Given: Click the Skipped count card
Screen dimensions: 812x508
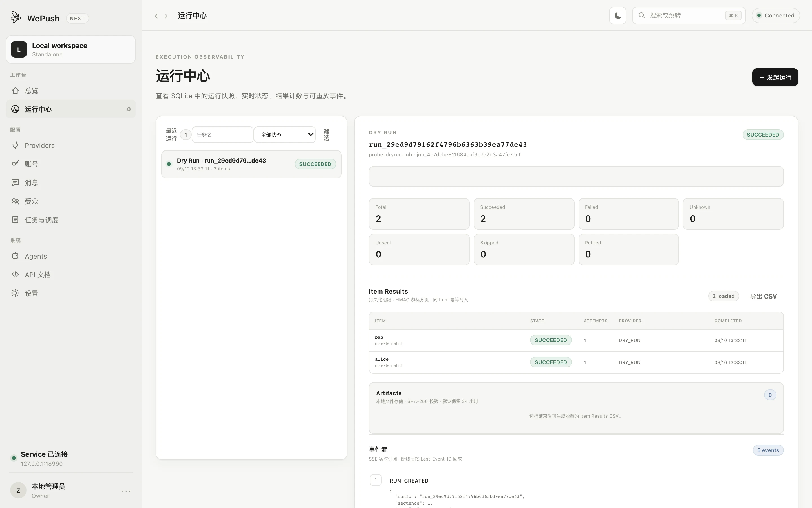Looking at the screenshot, I should point(524,250).
